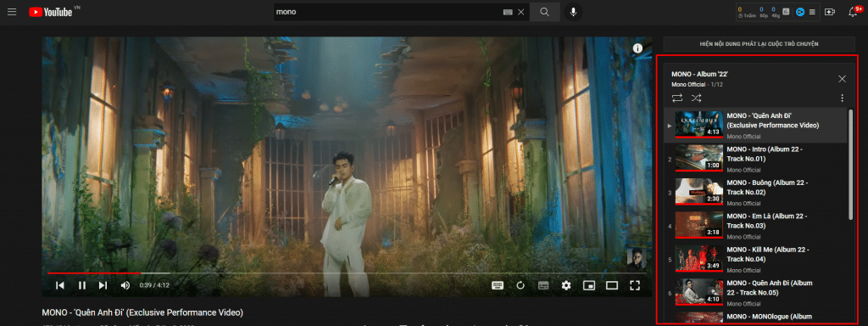The height and width of the screenshot is (326, 868).
Task: Toggle theater mode view
Action: (x=612, y=285)
